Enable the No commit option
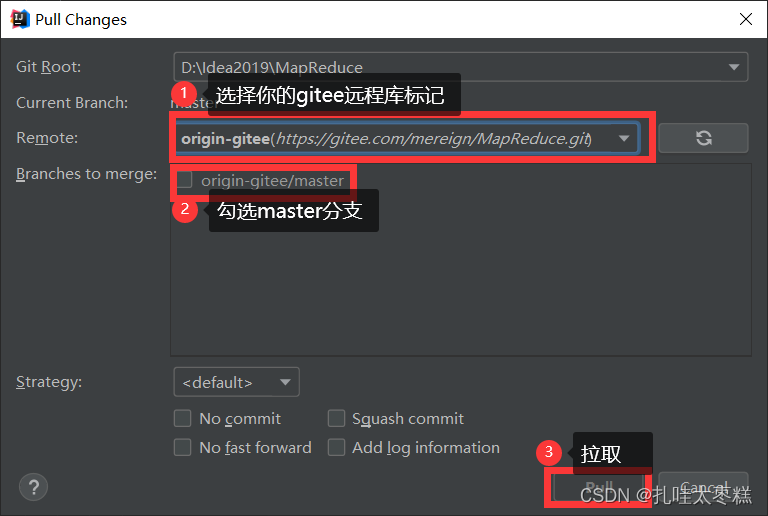The height and width of the screenshot is (516, 768). click(183, 419)
